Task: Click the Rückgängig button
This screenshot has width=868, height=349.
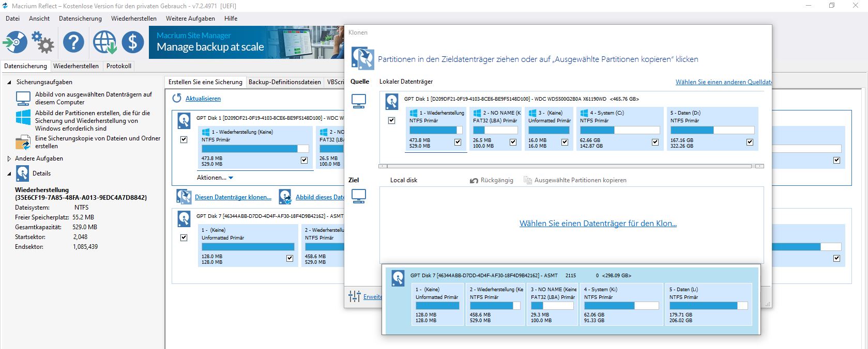Action: [x=492, y=180]
